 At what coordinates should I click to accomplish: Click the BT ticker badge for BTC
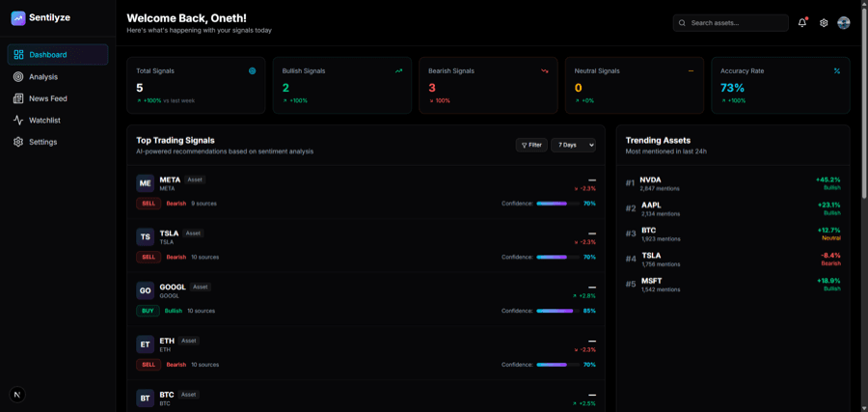click(x=145, y=398)
